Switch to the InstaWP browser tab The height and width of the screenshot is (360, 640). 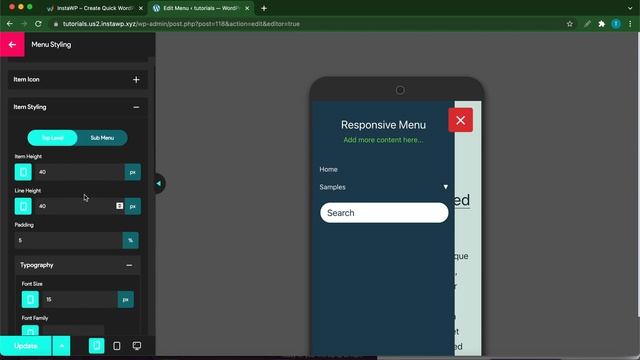(94, 8)
